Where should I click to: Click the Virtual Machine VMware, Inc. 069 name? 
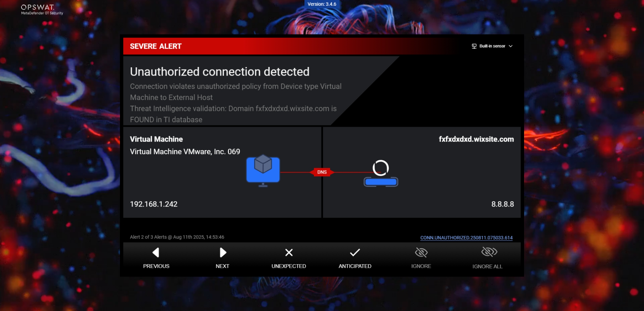tap(185, 152)
